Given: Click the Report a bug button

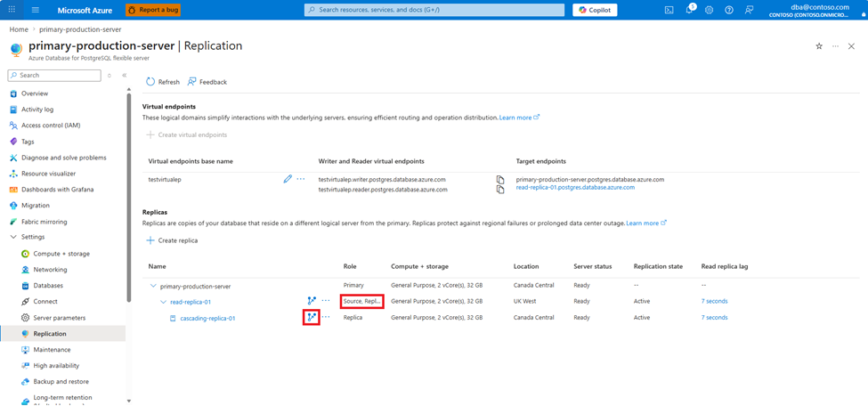Looking at the screenshot, I should click(153, 10).
